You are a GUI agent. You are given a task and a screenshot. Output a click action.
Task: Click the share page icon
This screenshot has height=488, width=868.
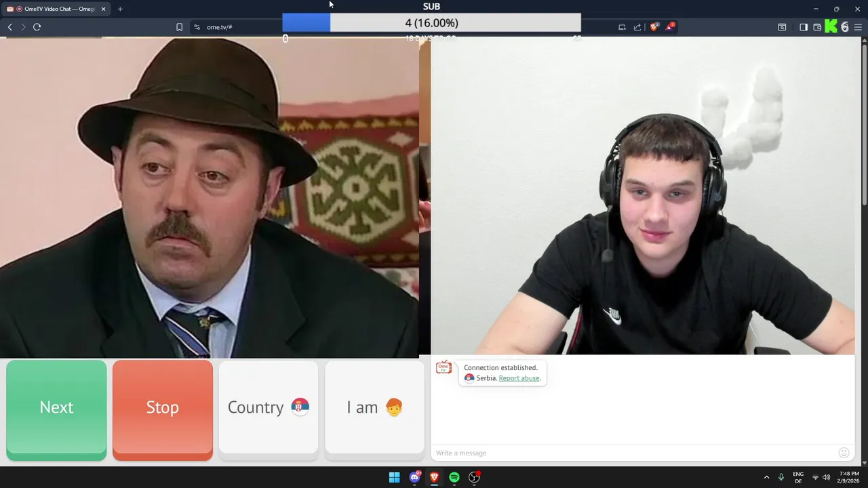(x=637, y=27)
